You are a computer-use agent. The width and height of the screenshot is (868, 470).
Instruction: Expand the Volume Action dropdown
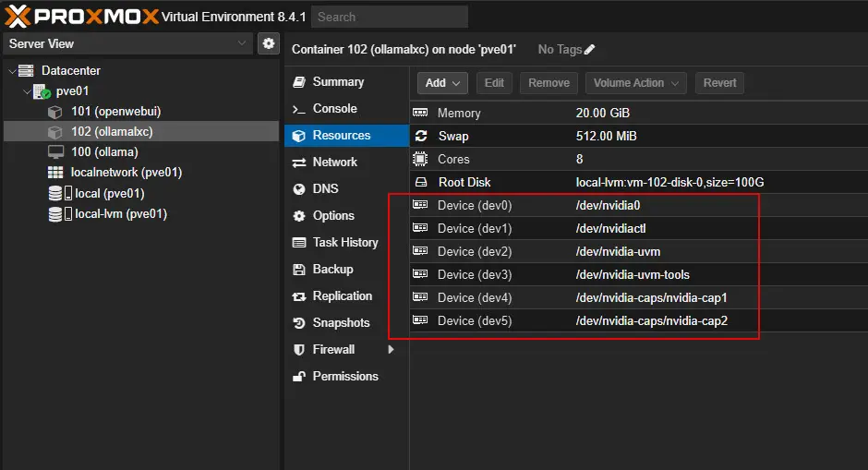click(636, 83)
